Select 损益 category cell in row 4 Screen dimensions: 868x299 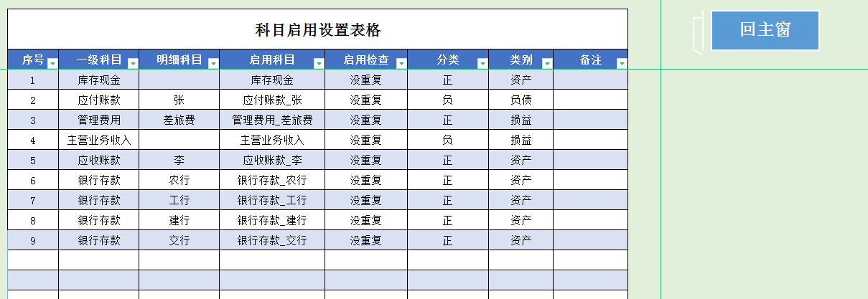521,140
